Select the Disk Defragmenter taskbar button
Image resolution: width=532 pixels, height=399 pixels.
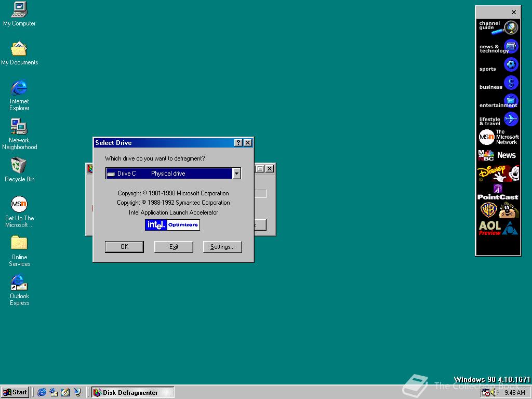(x=131, y=392)
